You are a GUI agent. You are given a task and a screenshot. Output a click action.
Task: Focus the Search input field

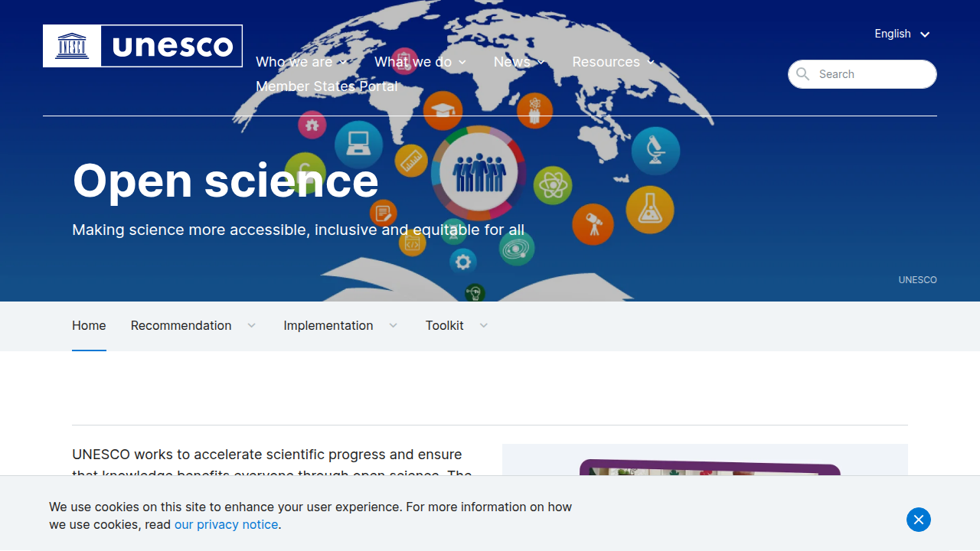point(862,74)
